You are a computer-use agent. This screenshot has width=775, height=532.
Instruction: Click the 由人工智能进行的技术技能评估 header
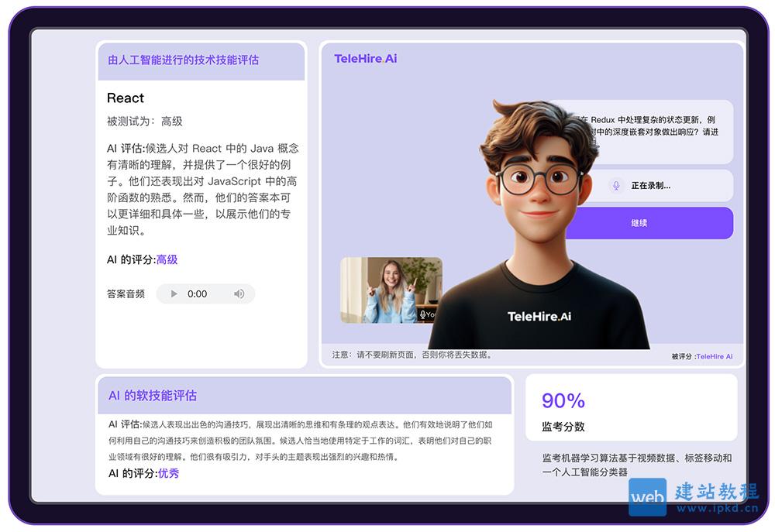pos(184,60)
